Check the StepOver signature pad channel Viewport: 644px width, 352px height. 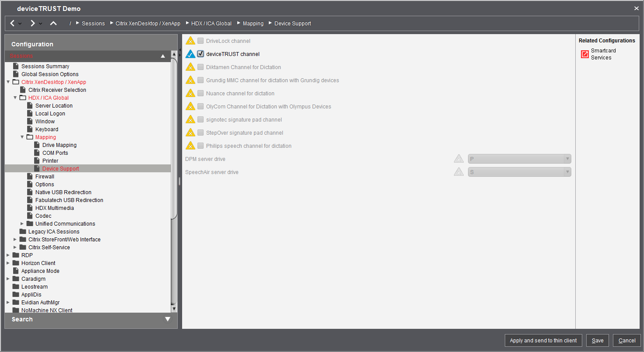pos(200,132)
